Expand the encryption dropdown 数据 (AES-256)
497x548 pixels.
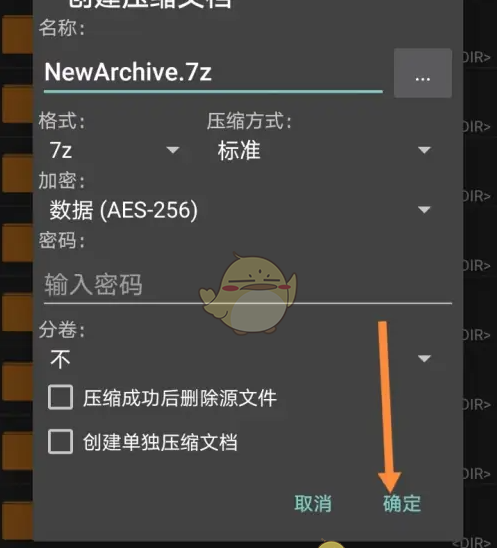(x=240, y=210)
